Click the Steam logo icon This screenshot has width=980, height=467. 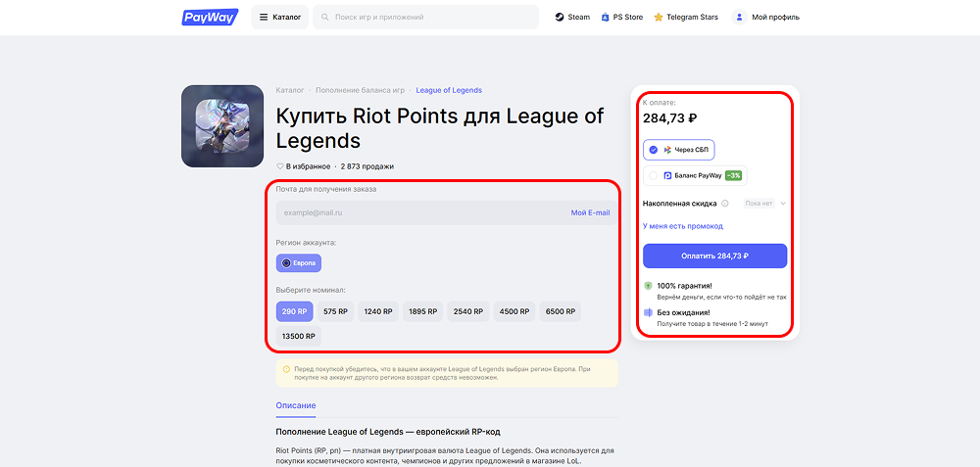pos(559,18)
